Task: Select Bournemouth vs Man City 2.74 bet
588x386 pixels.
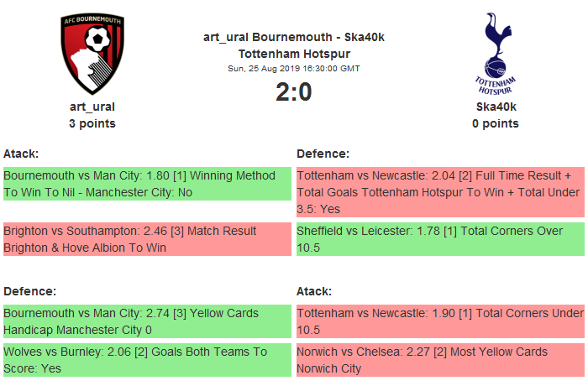Action: click(146, 321)
